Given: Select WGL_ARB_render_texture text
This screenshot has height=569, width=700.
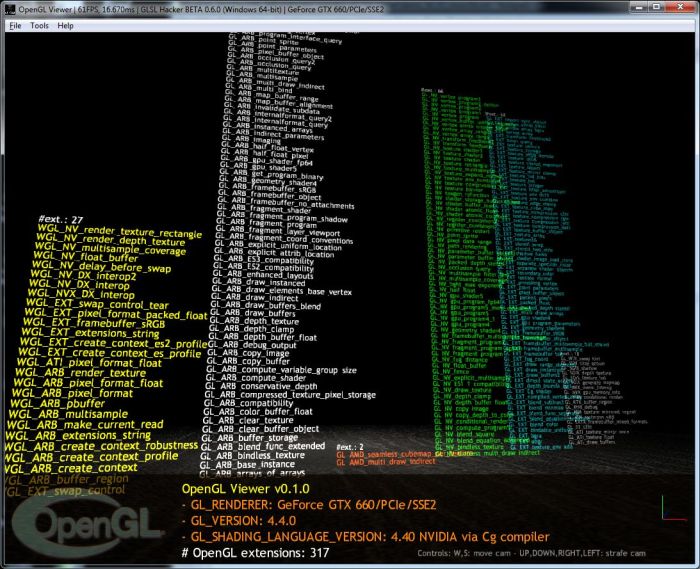Looking at the screenshot, I should point(80,373).
